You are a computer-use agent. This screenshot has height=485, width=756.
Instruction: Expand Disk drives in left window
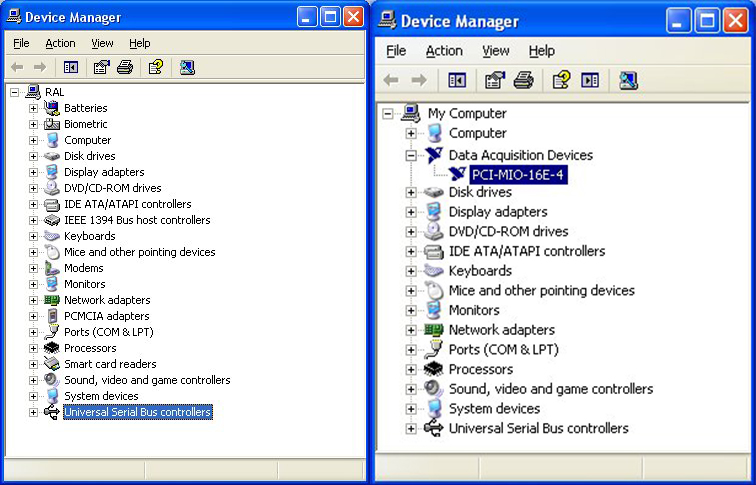tap(33, 156)
